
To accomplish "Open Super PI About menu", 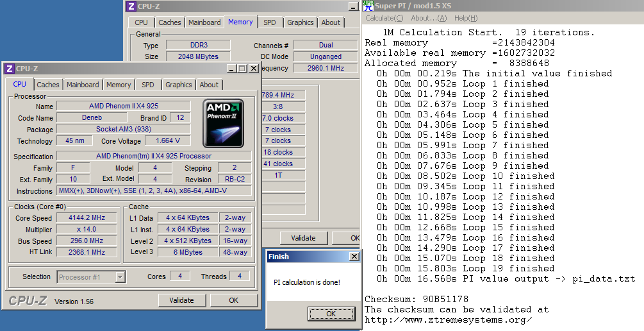I will click(x=429, y=18).
